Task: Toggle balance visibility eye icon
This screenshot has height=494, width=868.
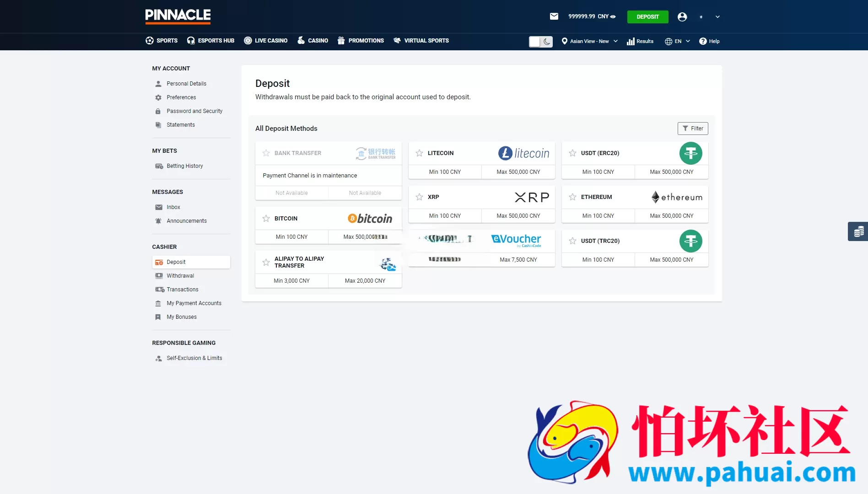Action: click(613, 16)
